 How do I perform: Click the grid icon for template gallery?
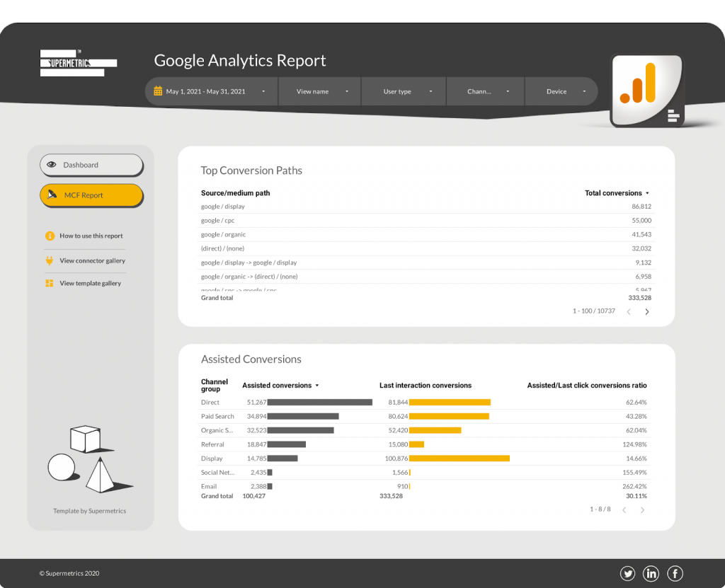click(50, 283)
